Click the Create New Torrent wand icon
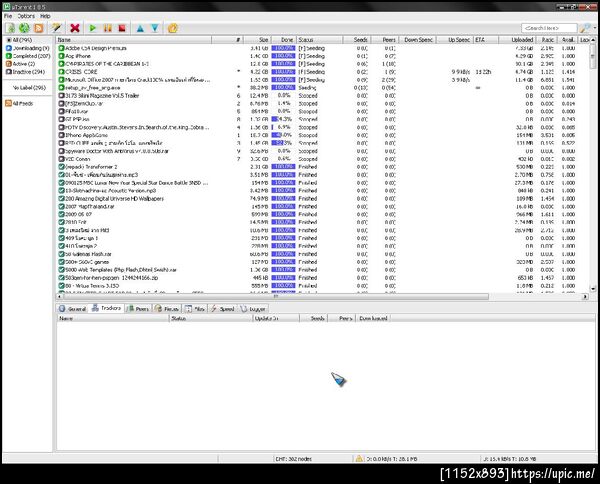 (57, 28)
